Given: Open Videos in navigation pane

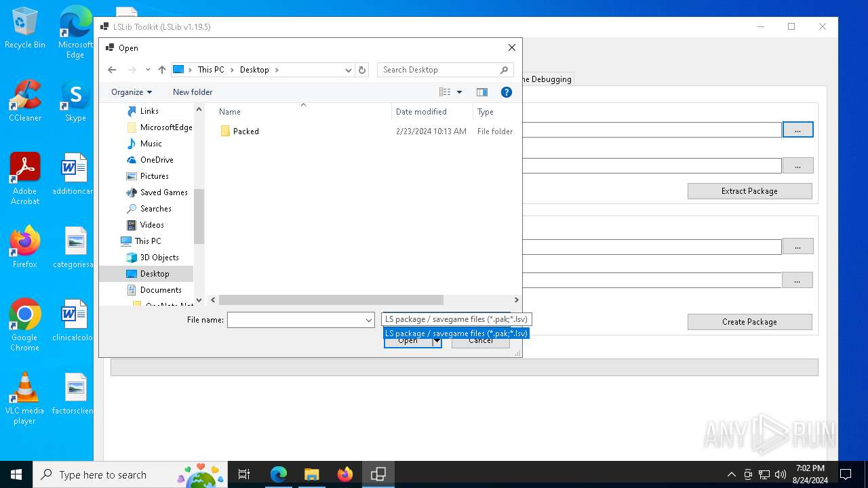Looking at the screenshot, I should (x=152, y=225).
